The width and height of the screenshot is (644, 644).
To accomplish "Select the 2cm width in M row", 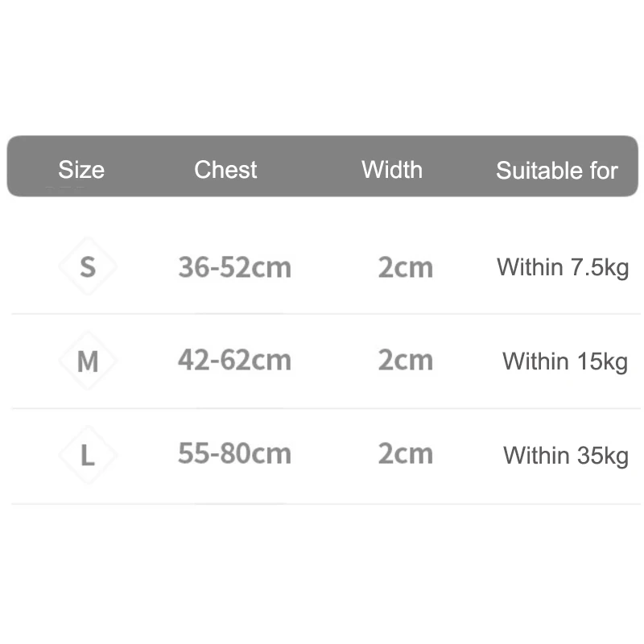I will click(406, 360).
